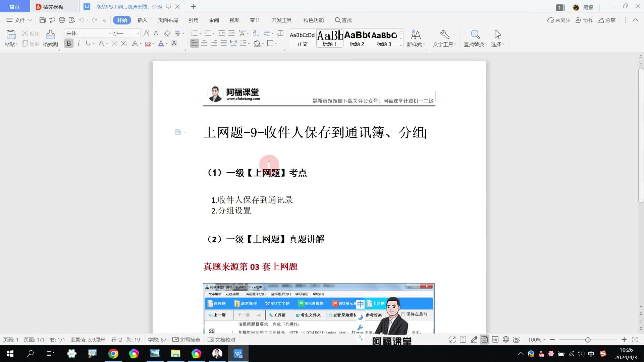Apply the 标题 2 heading style
The height and width of the screenshot is (362, 644).
click(x=357, y=38)
